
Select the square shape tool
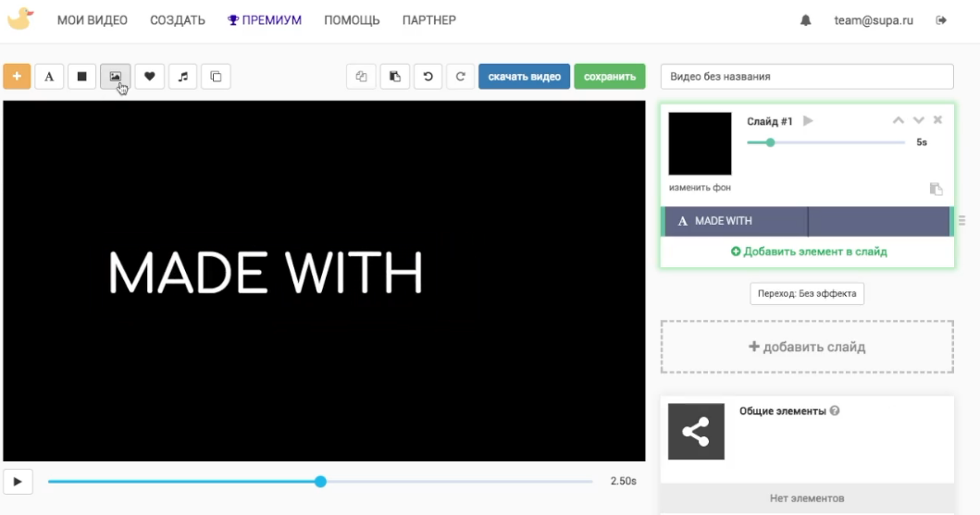[x=81, y=77]
